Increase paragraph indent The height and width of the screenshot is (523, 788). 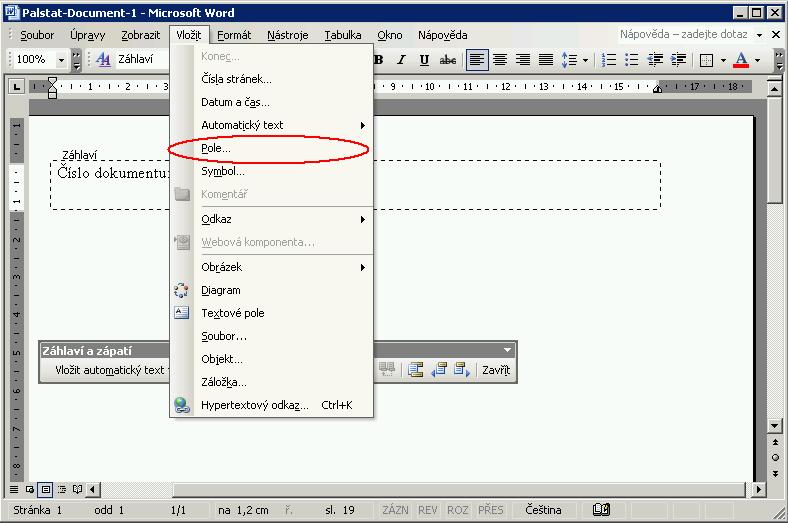(678, 60)
